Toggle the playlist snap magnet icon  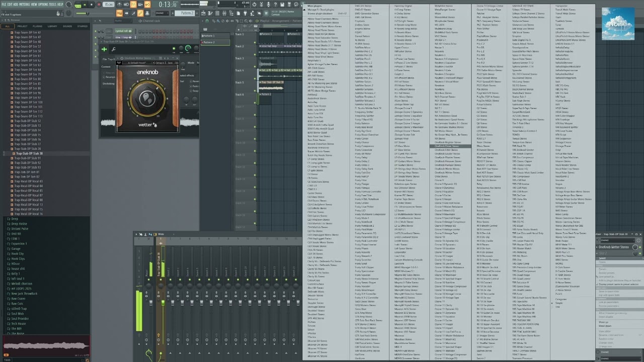click(x=207, y=21)
